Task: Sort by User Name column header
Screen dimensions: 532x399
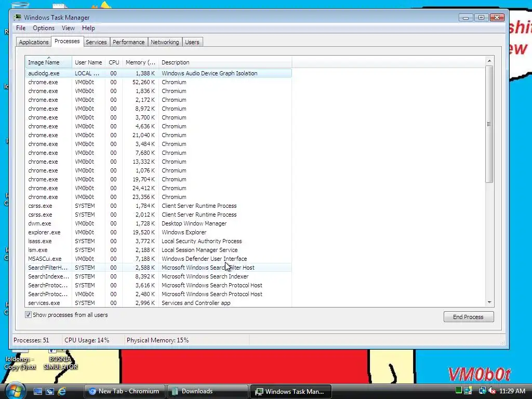Action: pos(88,62)
